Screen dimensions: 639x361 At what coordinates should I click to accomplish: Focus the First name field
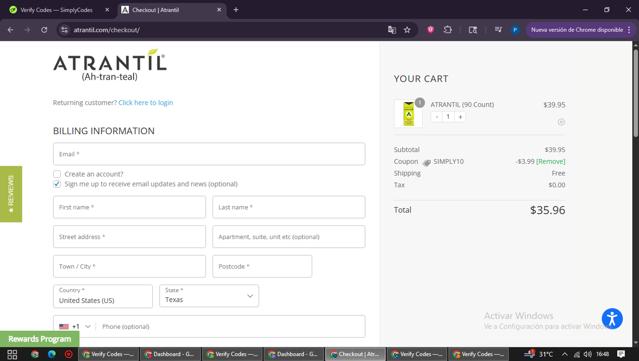point(129,207)
